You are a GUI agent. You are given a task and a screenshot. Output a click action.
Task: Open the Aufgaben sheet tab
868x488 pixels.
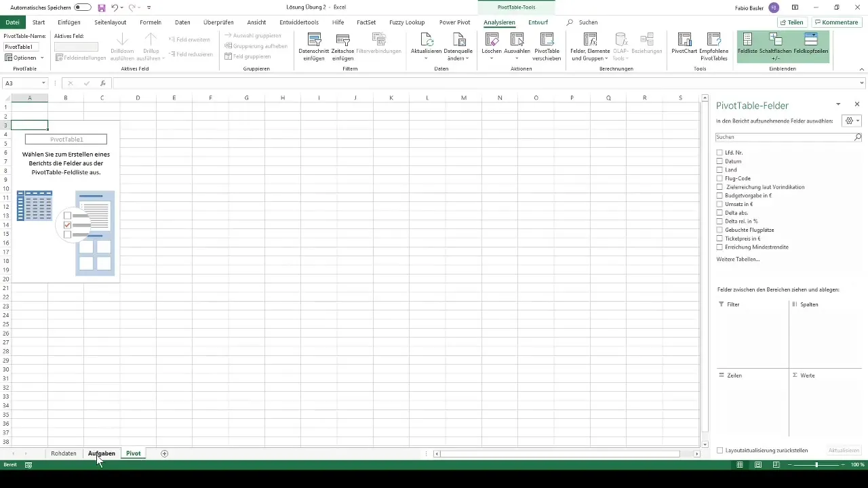point(102,453)
